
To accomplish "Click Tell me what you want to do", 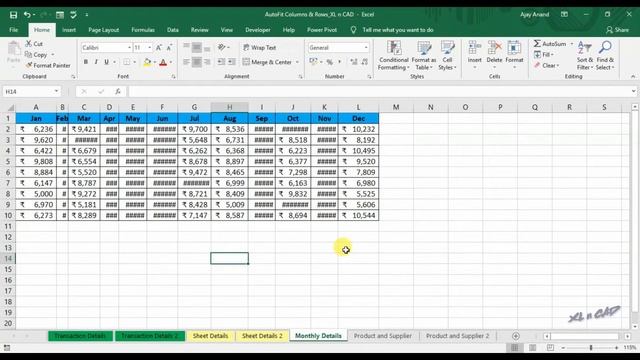I will (398, 30).
